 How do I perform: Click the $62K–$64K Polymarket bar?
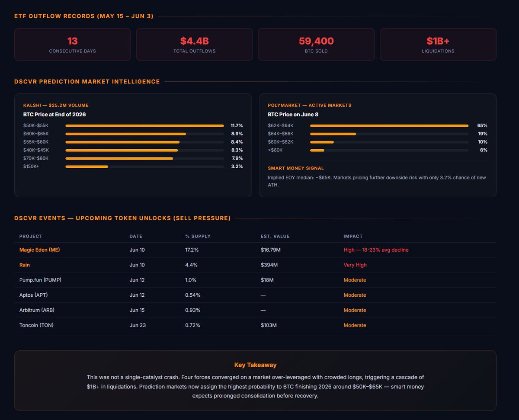[389, 125]
